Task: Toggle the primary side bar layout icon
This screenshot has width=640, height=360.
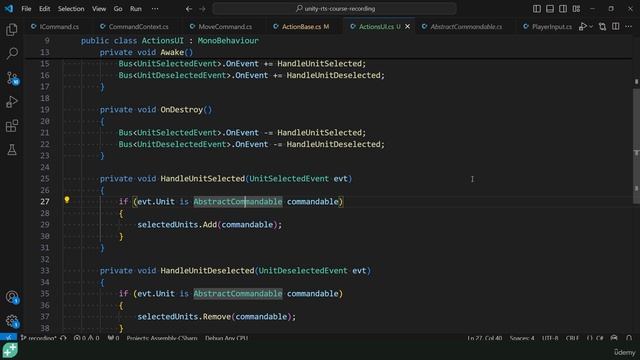Action: (x=537, y=9)
